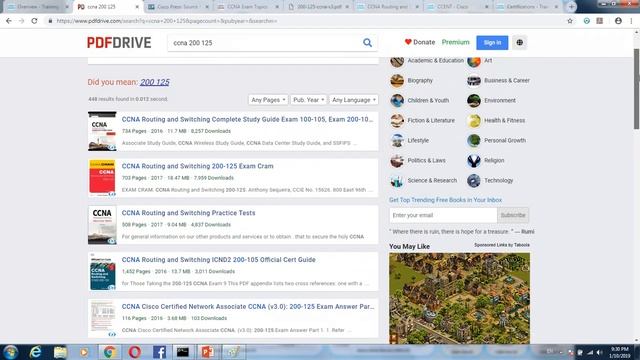Switch to CCNA Routing and tab

point(388,7)
